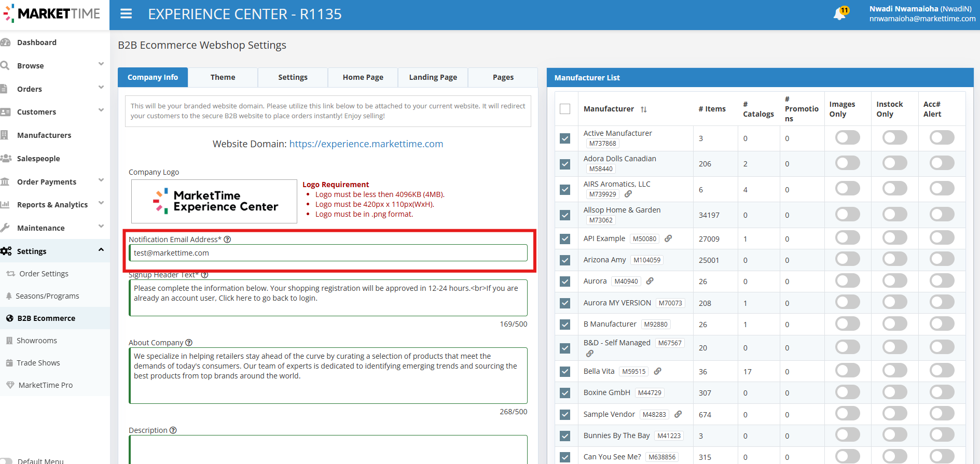This screenshot has height=464, width=980.
Task: Click link icon under B&D - Self Managed
Action: point(590,354)
